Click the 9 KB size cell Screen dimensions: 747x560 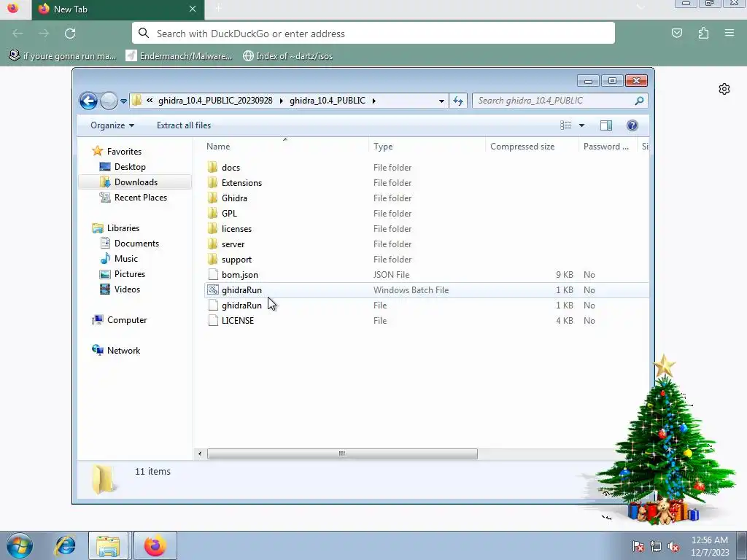tap(565, 275)
